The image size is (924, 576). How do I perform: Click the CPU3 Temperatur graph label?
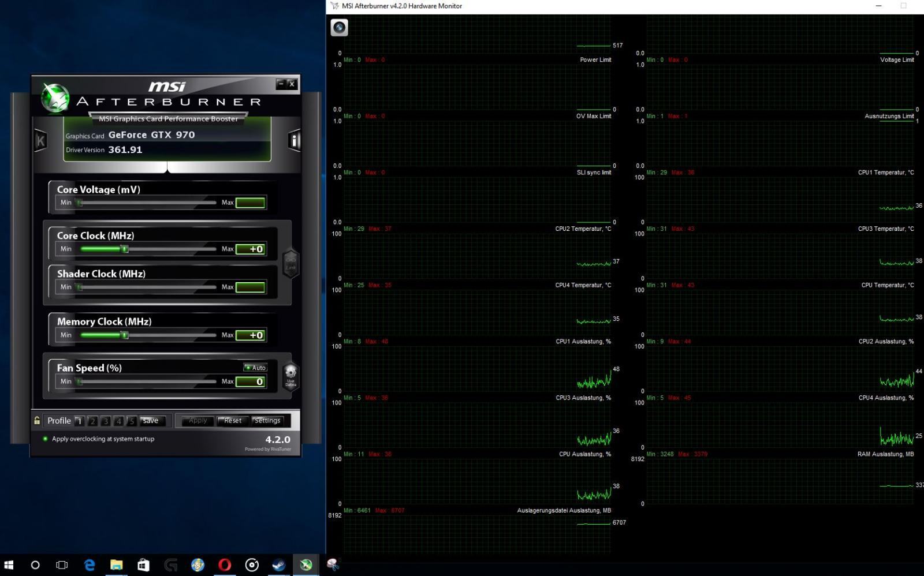click(886, 229)
